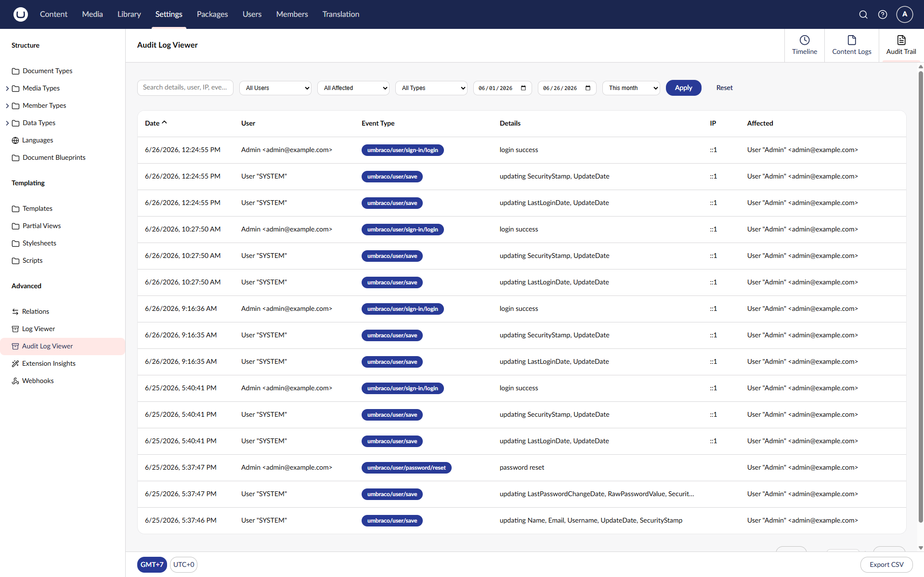Open the Webhooks sidebar link
Screen dimensions: 924x577
(38, 381)
